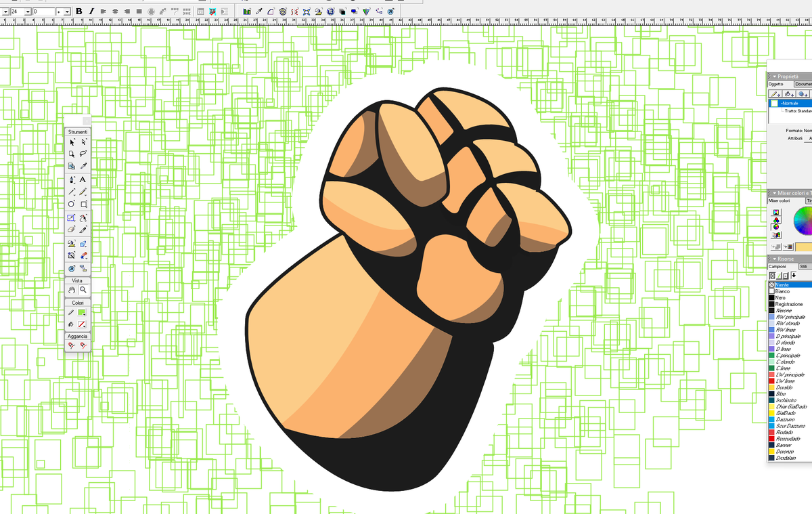Collapse the Risorse panel

coord(775,259)
